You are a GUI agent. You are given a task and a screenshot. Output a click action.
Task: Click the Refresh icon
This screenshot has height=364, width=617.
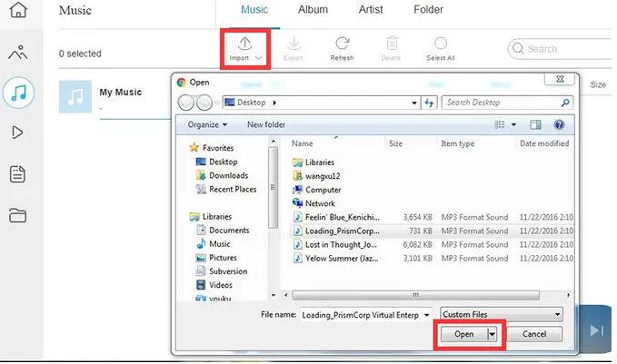point(342,44)
